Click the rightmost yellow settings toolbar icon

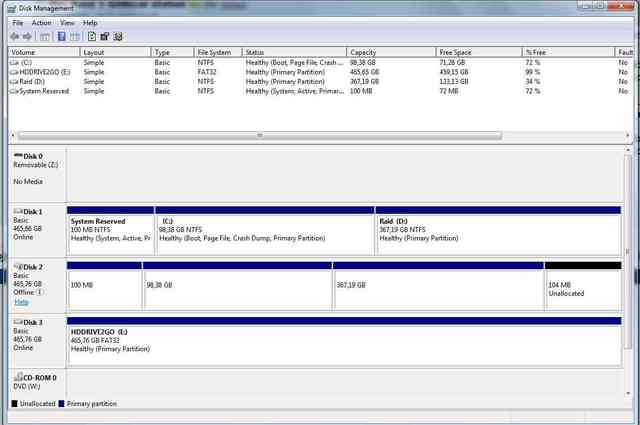coord(118,36)
